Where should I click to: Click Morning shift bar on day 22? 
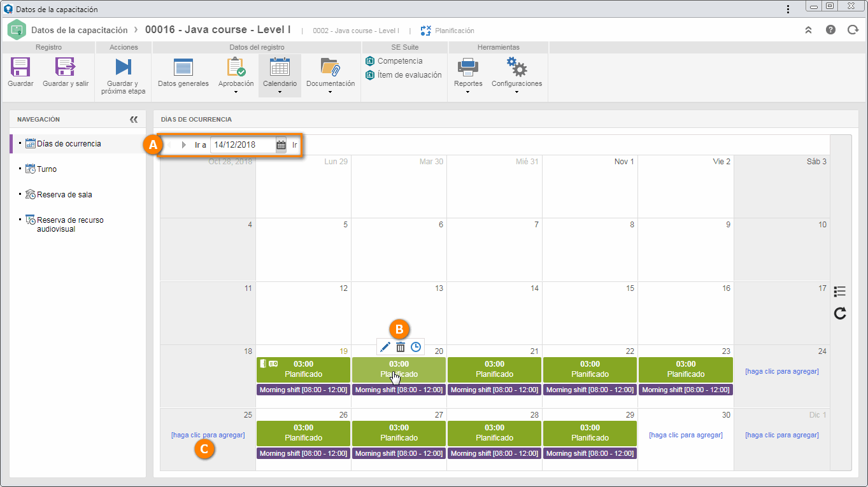[x=590, y=390]
